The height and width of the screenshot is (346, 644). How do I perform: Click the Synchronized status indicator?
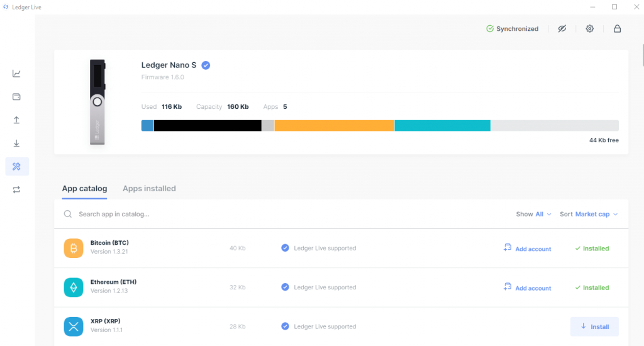tap(512, 29)
